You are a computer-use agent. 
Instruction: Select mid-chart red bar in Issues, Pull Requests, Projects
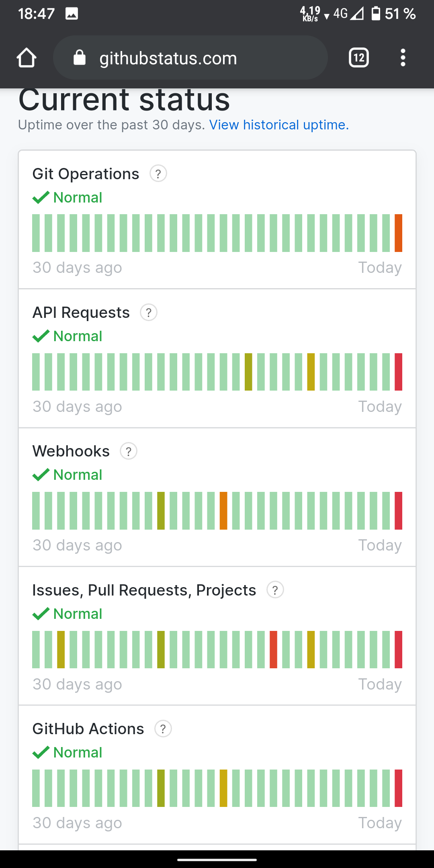click(273, 649)
